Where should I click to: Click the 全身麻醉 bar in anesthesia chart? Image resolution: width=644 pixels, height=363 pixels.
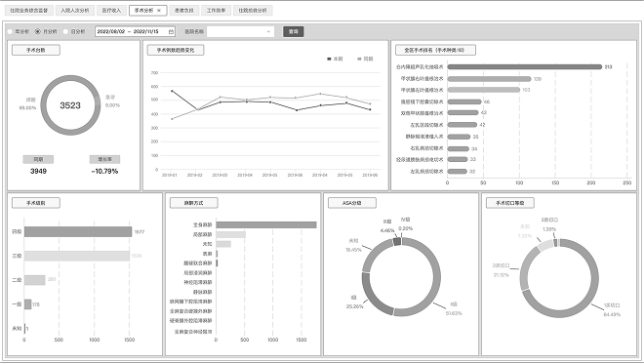[266, 225]
